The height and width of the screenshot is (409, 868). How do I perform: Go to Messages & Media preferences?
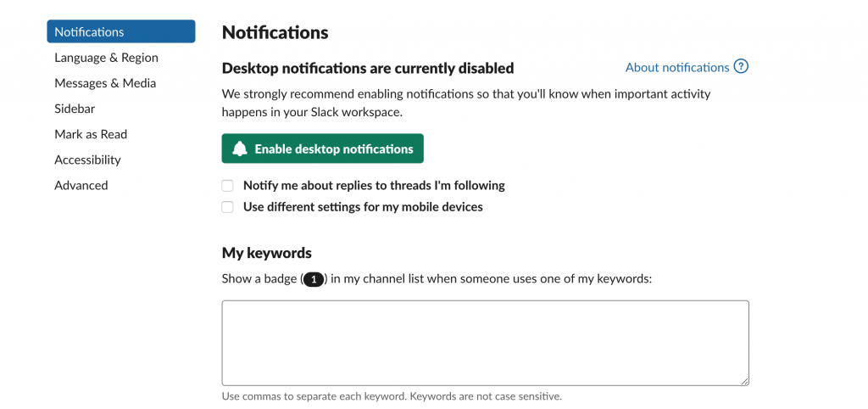[x=105, y=83]
